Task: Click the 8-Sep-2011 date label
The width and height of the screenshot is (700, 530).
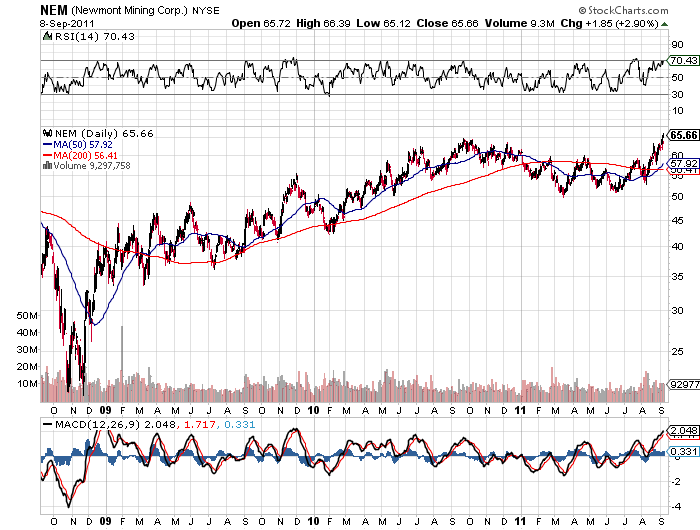Action: tap(67, 23)
